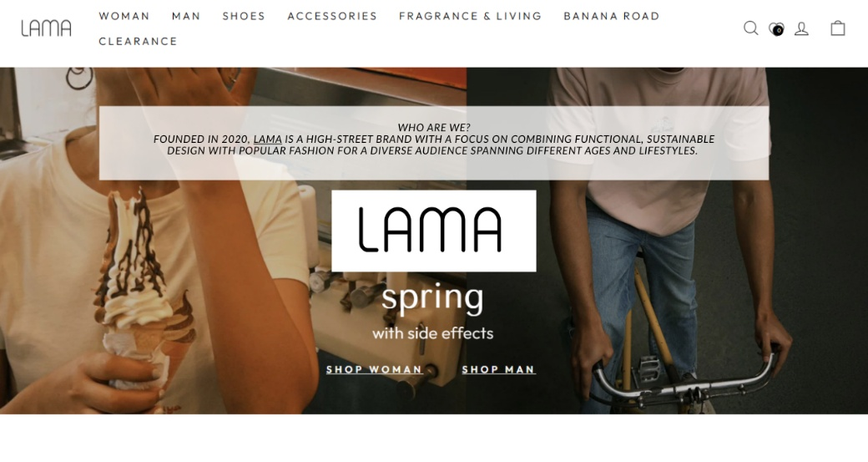Open the SHOES menu
Image resolution: width=868 pixels, height=462 pixels.
[x=244, y=16]
